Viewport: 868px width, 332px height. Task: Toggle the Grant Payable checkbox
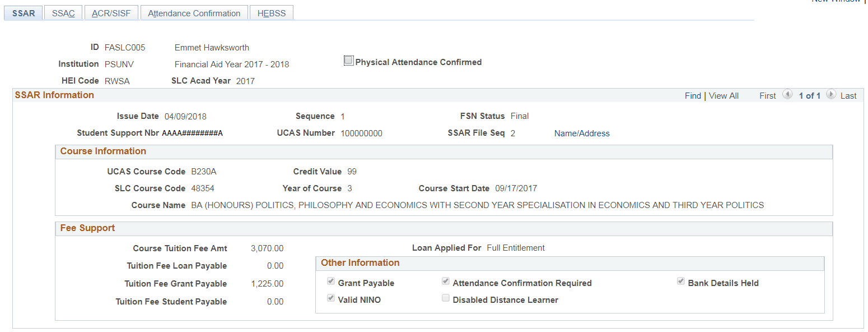coord(330,281)
